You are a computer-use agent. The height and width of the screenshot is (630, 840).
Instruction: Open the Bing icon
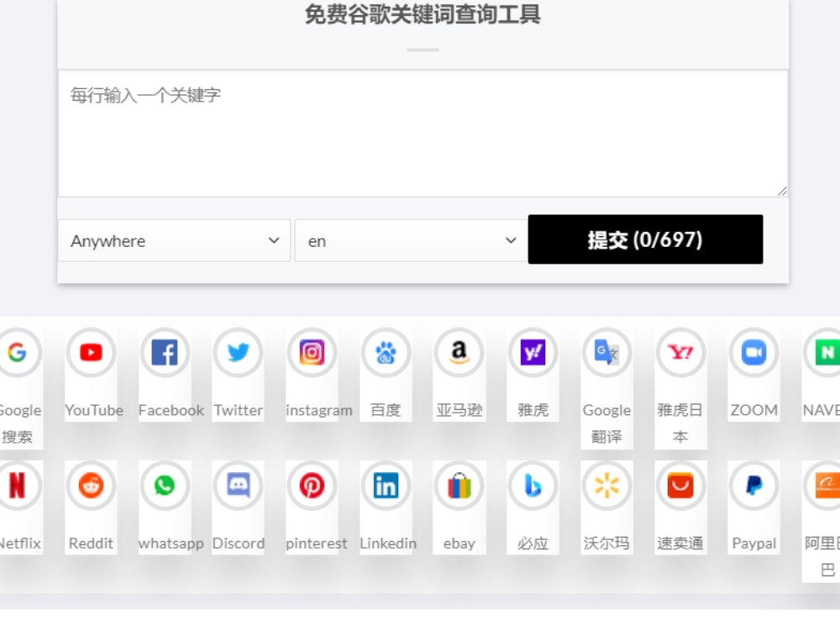click(x=533, y=486)
